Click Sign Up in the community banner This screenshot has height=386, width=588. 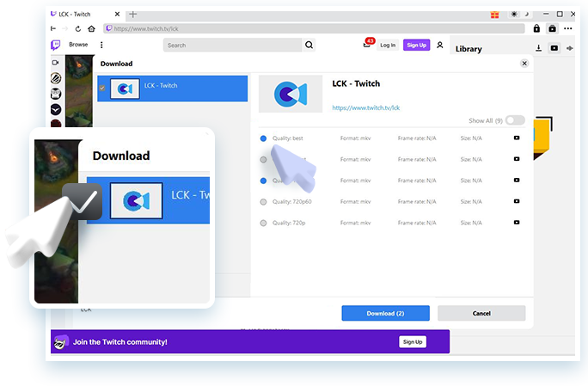[x=413, y=342]
